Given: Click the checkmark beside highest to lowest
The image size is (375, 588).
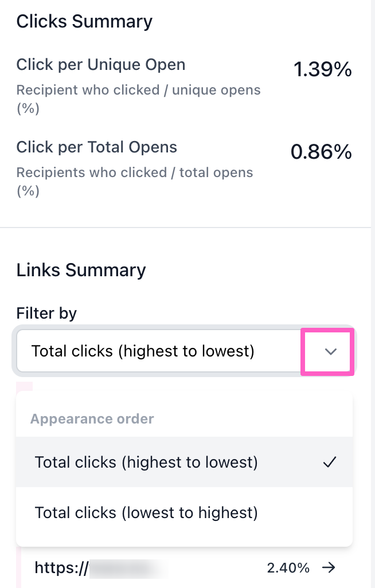Looking at the screenshot, I should [329, 462].
